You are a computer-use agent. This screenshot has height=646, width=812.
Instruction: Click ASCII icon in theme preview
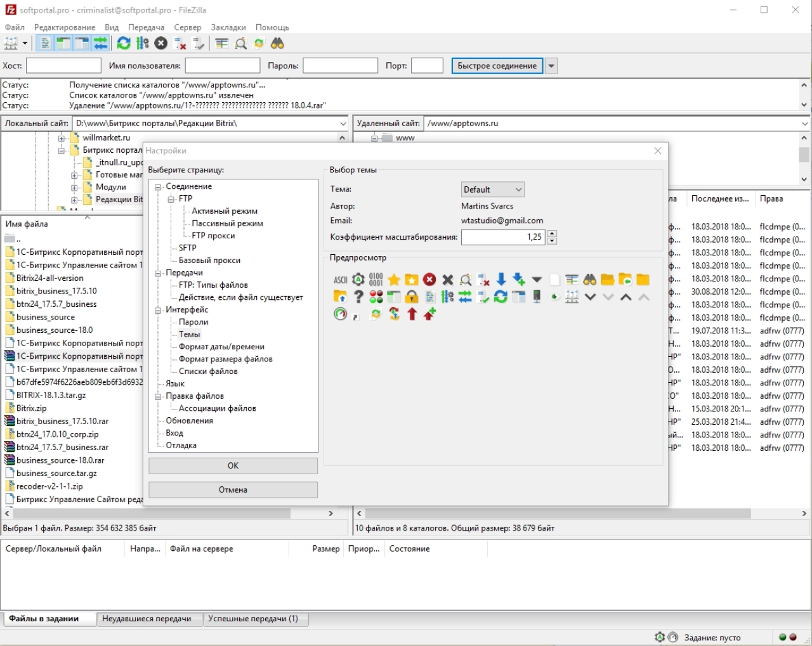pos(340,280)
